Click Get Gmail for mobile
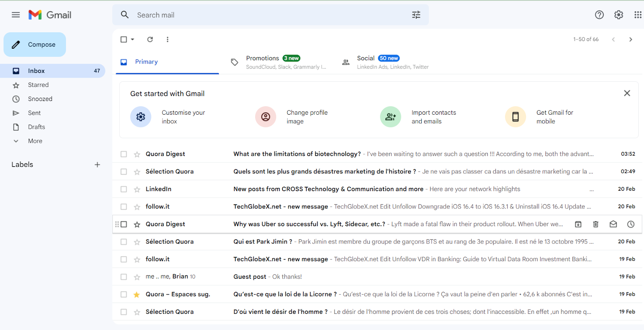The height and width of the screenshot is (330, 644). coord(539,117)
